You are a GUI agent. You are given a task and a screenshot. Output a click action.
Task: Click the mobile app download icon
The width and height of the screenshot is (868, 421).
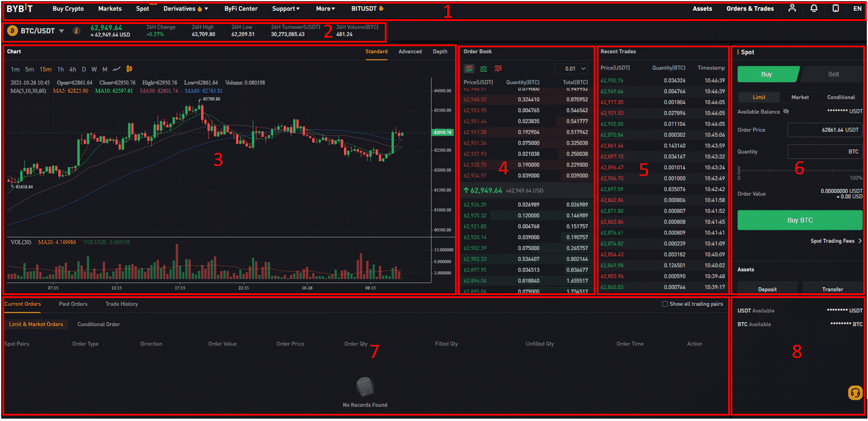(x=836, y=8)
